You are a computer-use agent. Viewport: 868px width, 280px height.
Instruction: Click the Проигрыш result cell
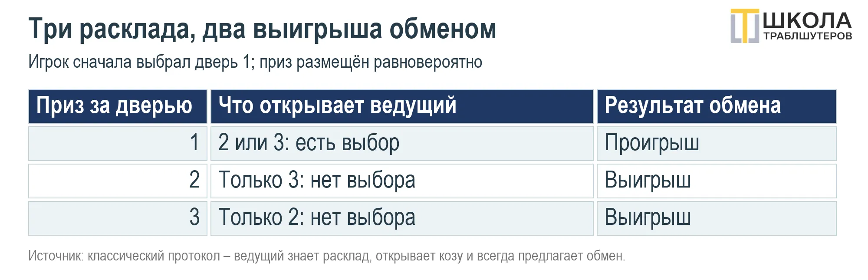[717, 144]
